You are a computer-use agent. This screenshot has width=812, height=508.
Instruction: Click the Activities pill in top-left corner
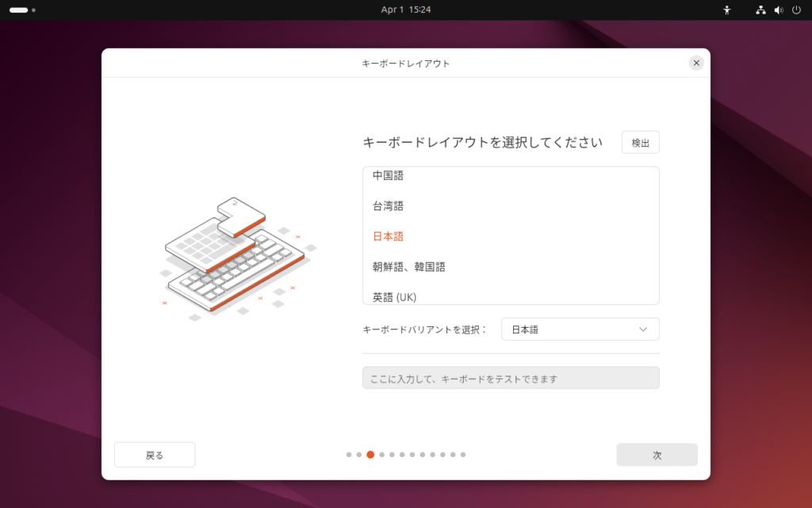click(x=19, y=10)
